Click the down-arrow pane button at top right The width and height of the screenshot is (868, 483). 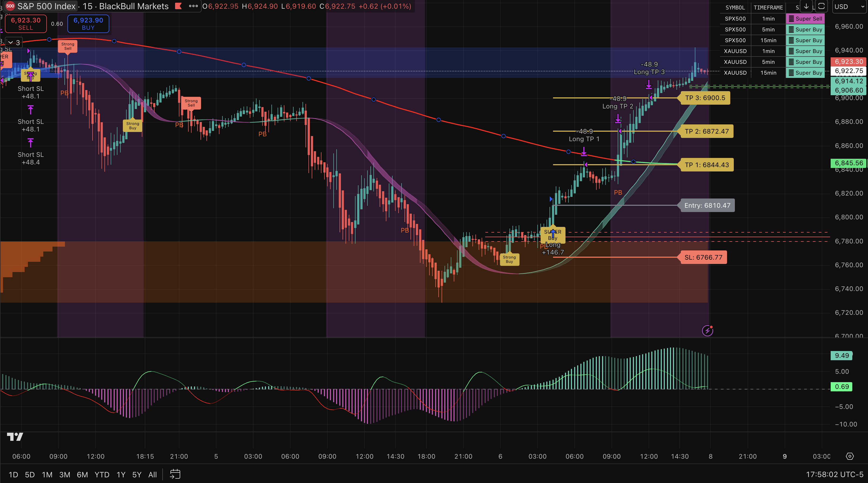[x=806, y=6]
